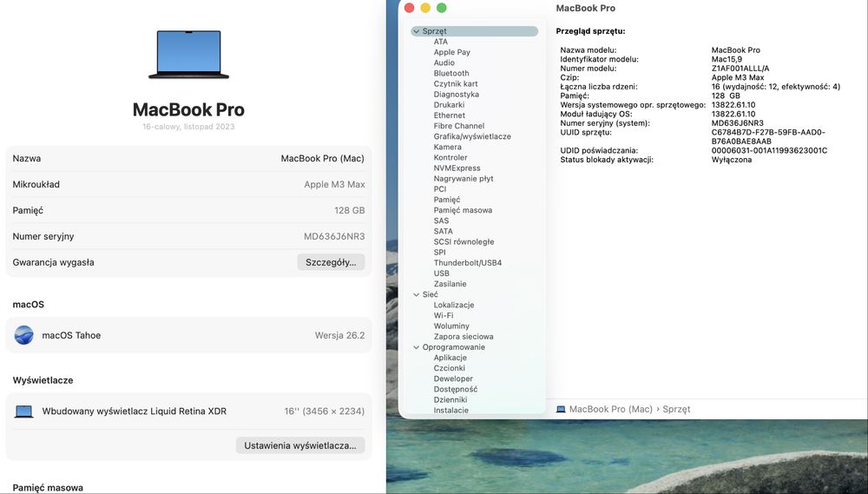Viewport: 868px width, 494px height.
Task: Select Lokalizacje in the sidebar
Action: 454,305
